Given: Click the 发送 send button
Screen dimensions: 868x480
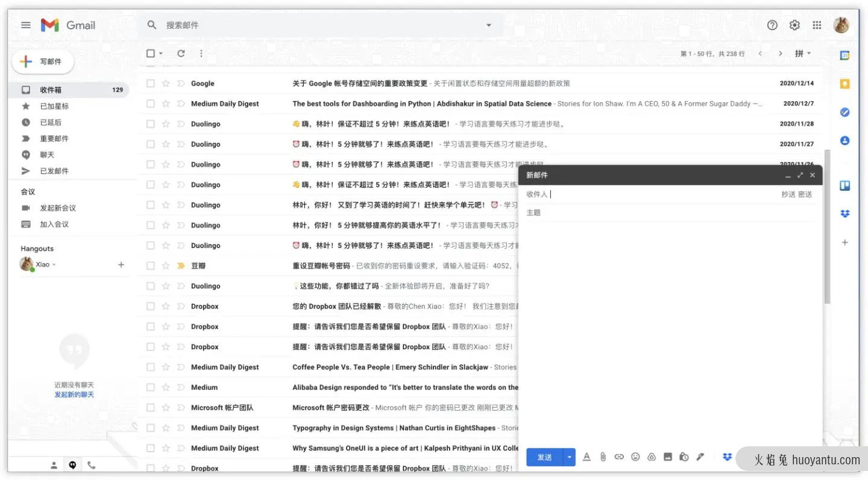Looking at the screenshot, I should click(544, 457).
